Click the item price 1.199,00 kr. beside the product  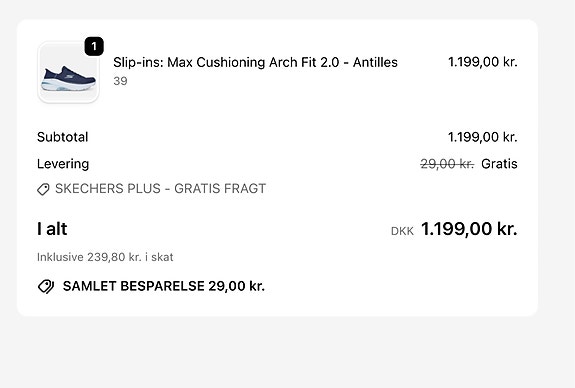pos(483,62)
